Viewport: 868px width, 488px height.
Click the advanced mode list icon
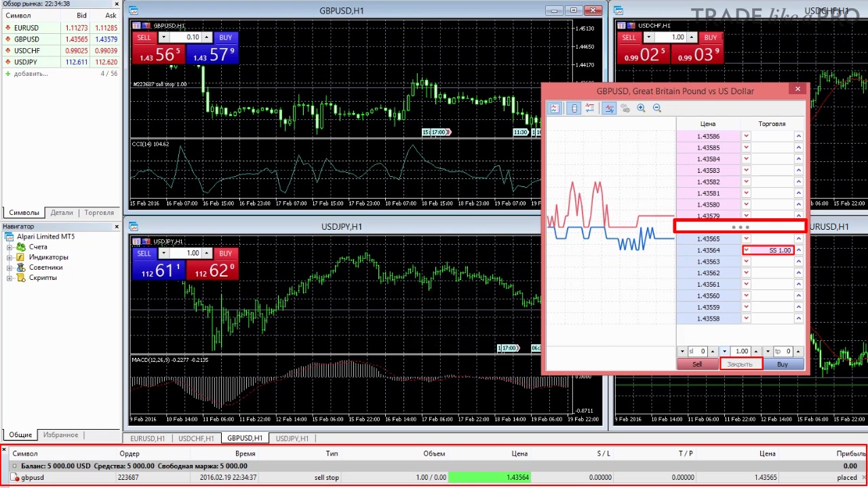(x=590, y=108)
